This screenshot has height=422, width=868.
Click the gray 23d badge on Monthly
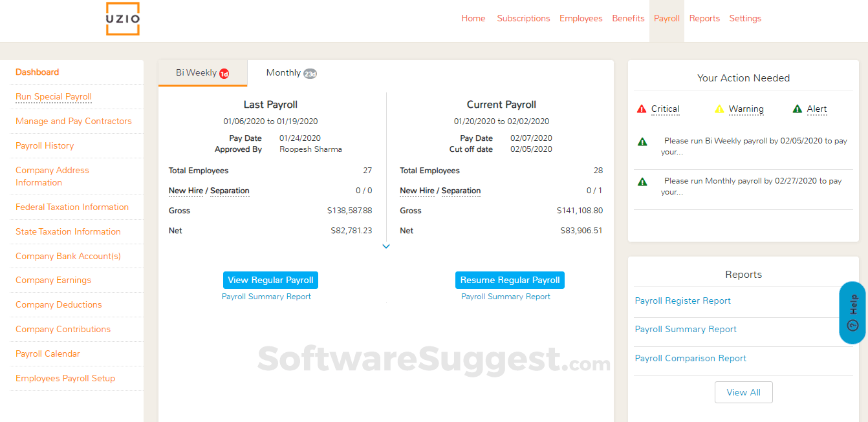click(x=310, y=74)
